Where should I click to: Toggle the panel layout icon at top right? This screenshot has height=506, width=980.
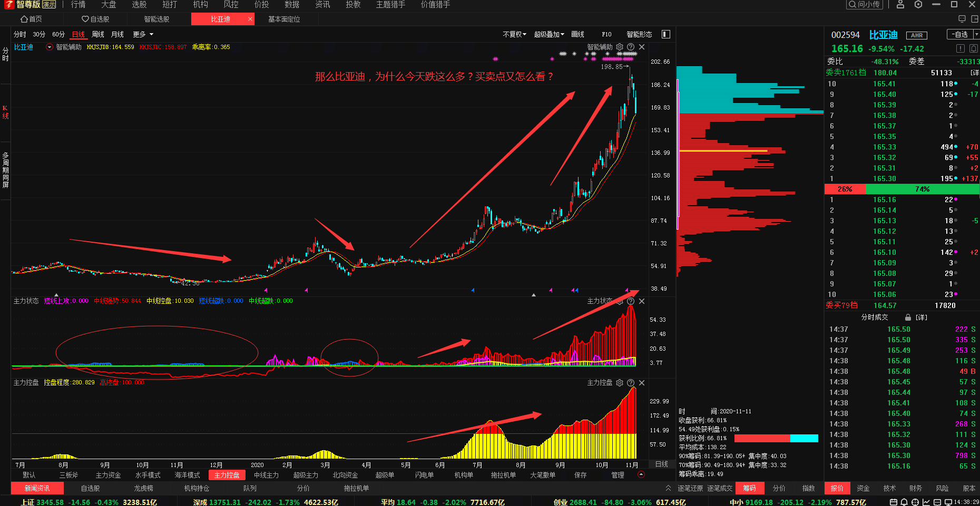[x=975, y=19]
